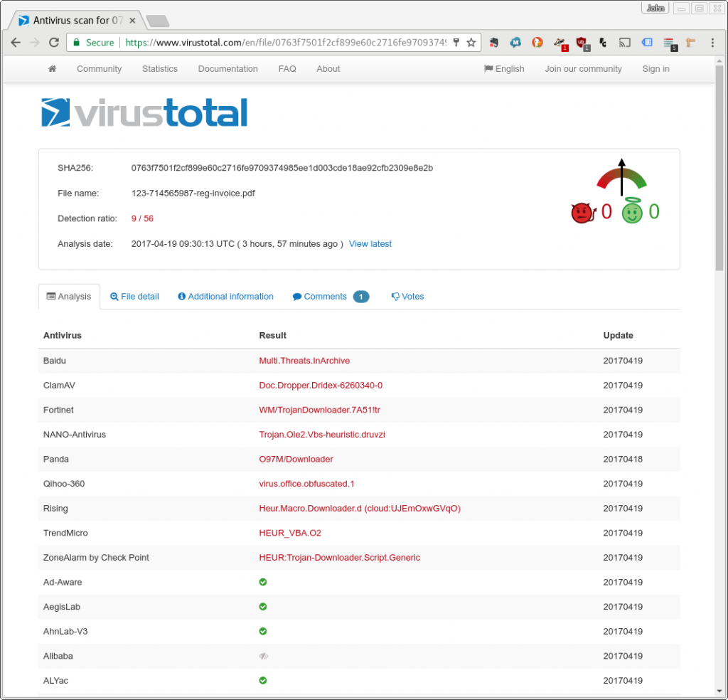This screenshot has height=700, width=728.
Task: Click the VirusTotal logo
Action: (x=144, y=112)
